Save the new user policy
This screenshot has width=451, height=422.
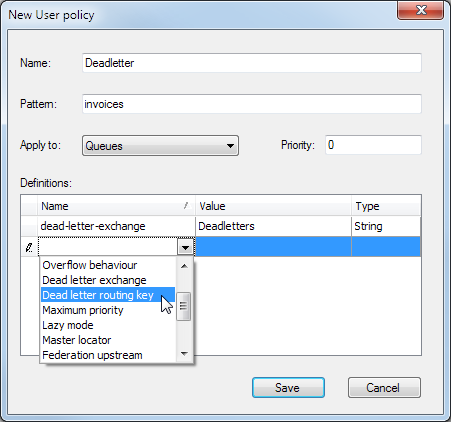click(x=288, y=388)
